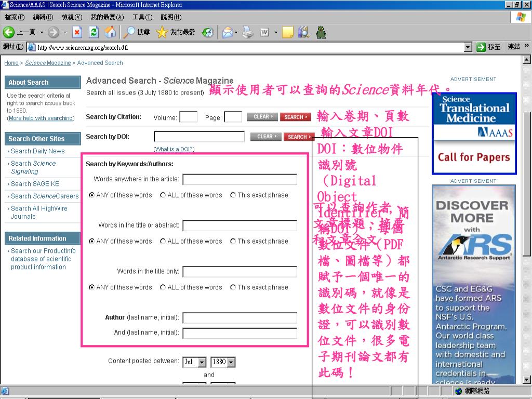Click SEARCH button for DOI search

pos(299,137)
